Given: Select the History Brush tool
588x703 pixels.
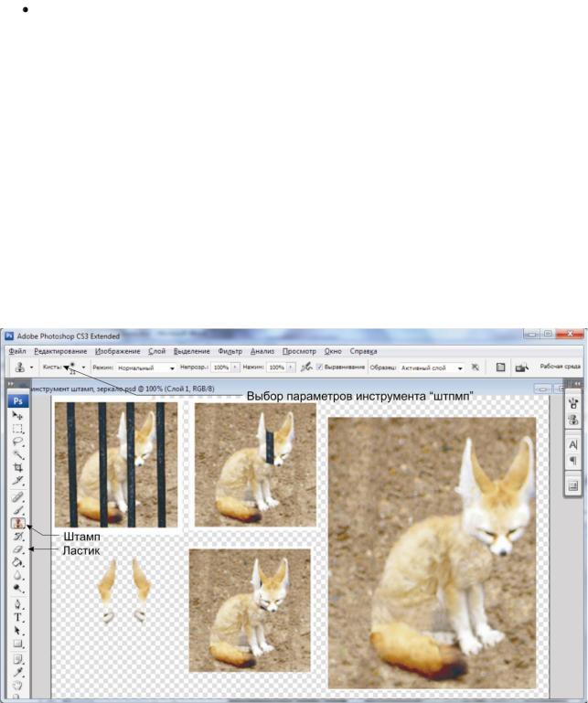Looking at the screenshot, I should click(17, 537).
